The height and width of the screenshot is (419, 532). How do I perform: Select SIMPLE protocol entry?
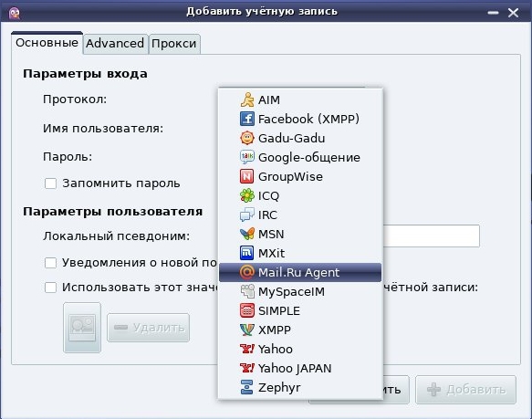tap(300, 310)
